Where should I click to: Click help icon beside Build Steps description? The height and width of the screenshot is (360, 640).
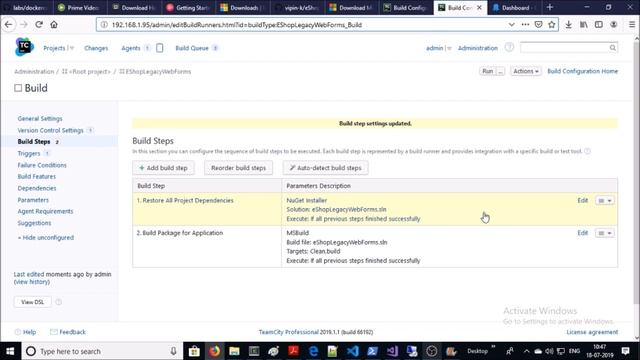click(x=587, y=151)
